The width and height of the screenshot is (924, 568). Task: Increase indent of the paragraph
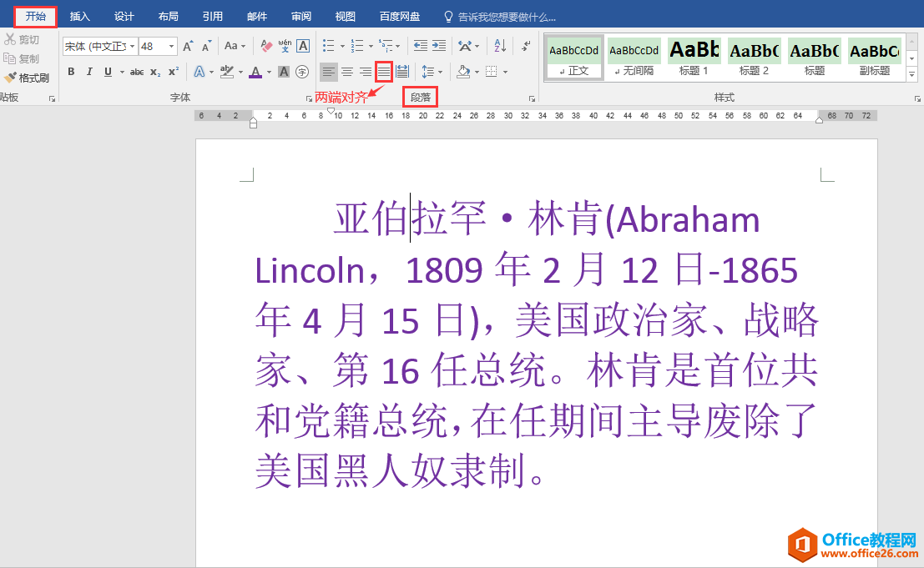tap(439, 46)
